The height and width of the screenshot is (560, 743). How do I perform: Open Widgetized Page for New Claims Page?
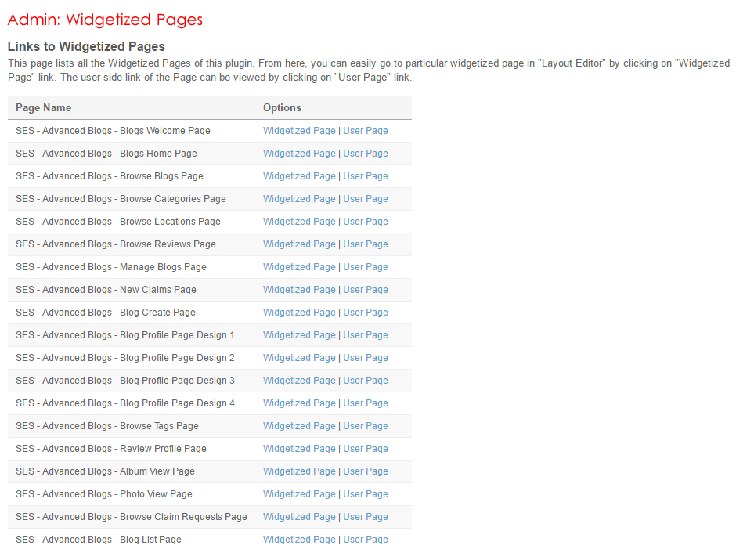coord(299,290)
